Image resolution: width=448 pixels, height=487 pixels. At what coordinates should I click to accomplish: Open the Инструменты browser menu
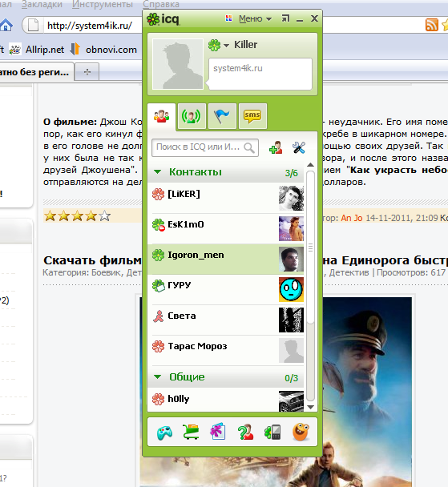(x=103, y=4)
